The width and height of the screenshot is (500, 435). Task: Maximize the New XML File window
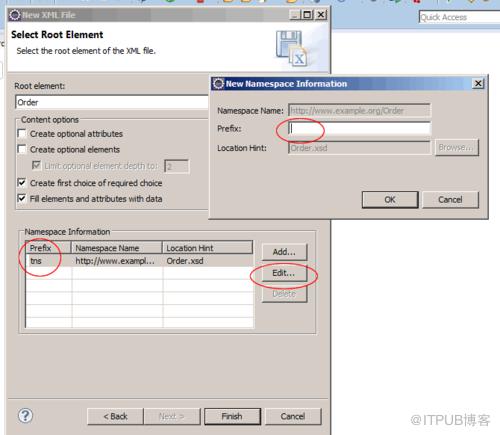[x=307, y=15]
